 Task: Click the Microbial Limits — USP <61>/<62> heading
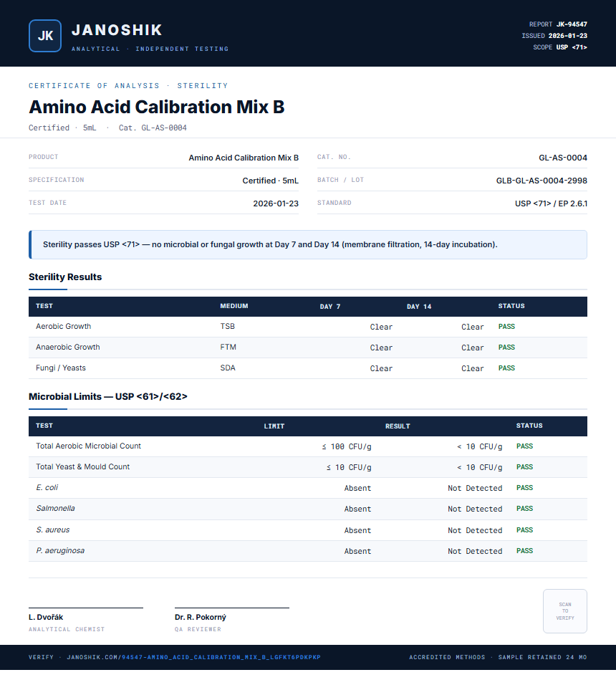(107, 396)
